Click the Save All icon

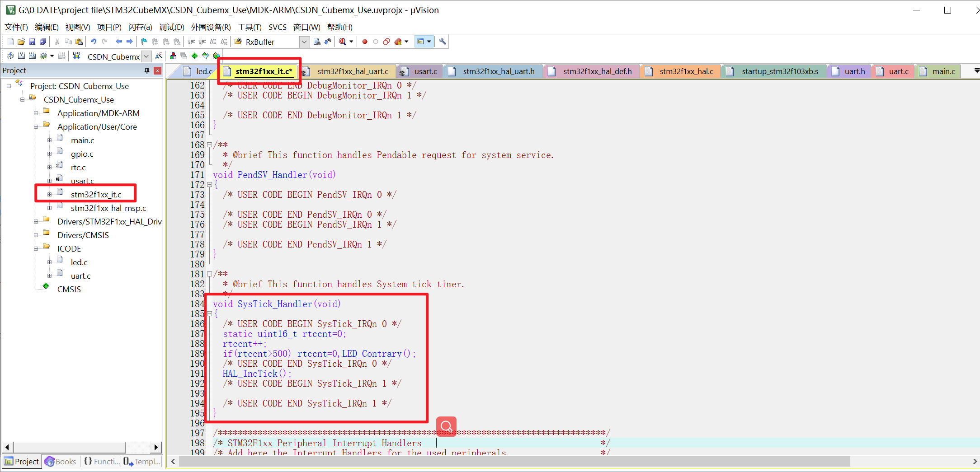pos(43,42)
